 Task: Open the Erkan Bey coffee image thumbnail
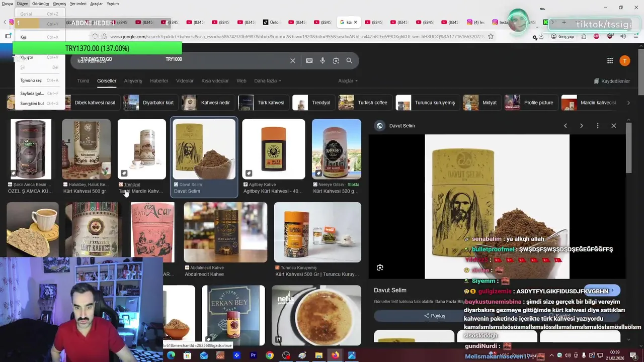click(x=233, y=314)
